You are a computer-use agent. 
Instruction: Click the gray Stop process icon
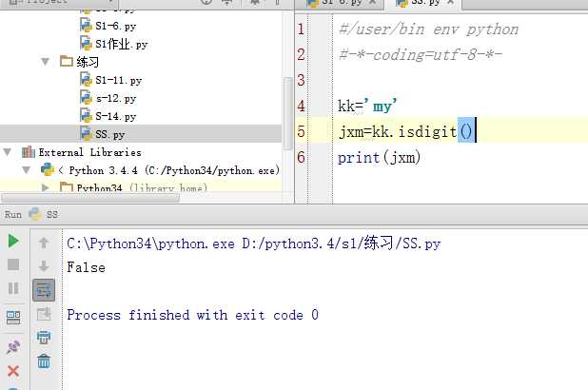13,264
